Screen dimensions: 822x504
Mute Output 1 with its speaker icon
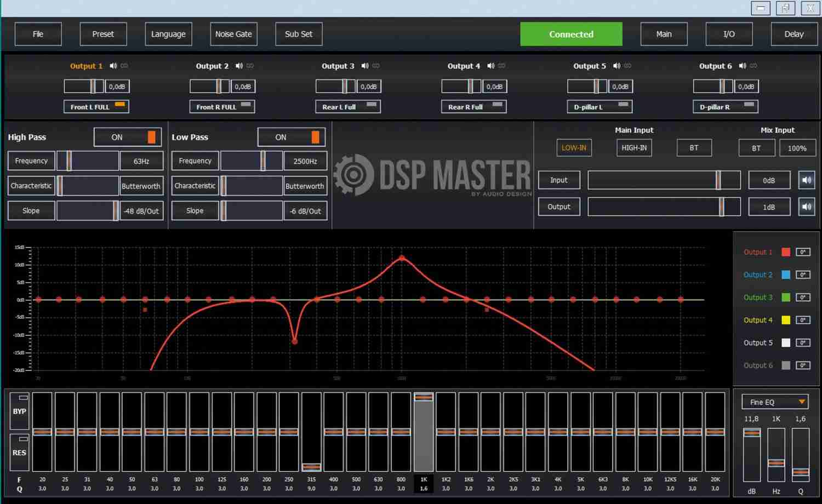[x=113, y=66]
